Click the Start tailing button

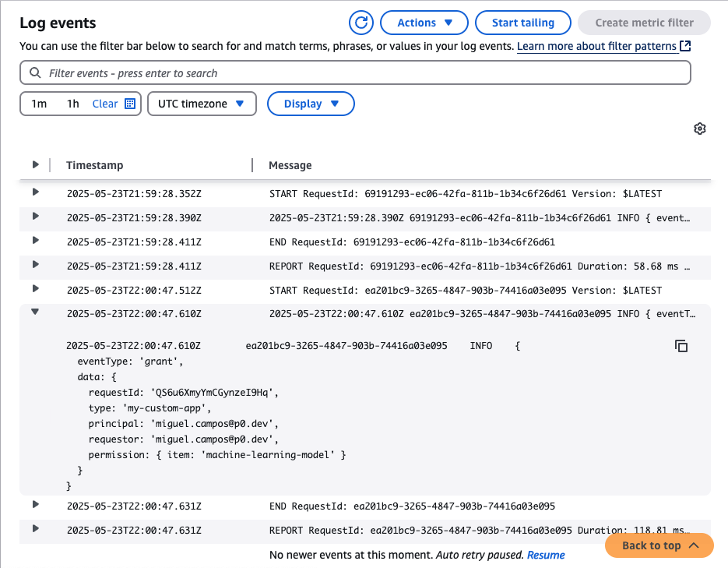click(x=522, y=23)
